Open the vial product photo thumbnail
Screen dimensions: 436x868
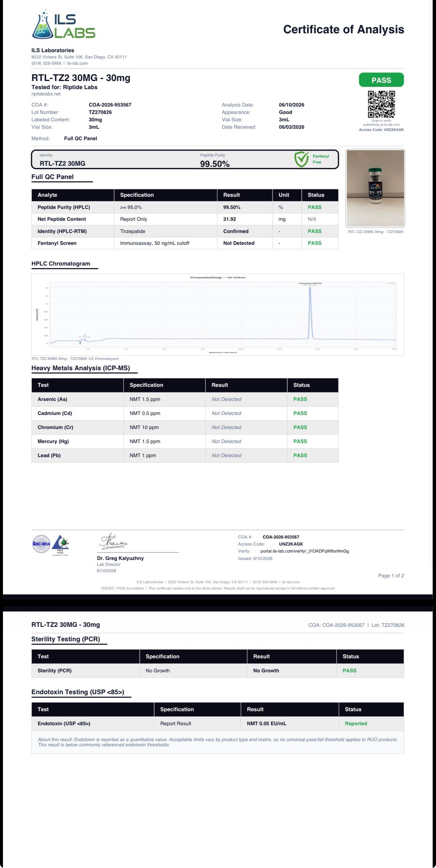[375, 188]
